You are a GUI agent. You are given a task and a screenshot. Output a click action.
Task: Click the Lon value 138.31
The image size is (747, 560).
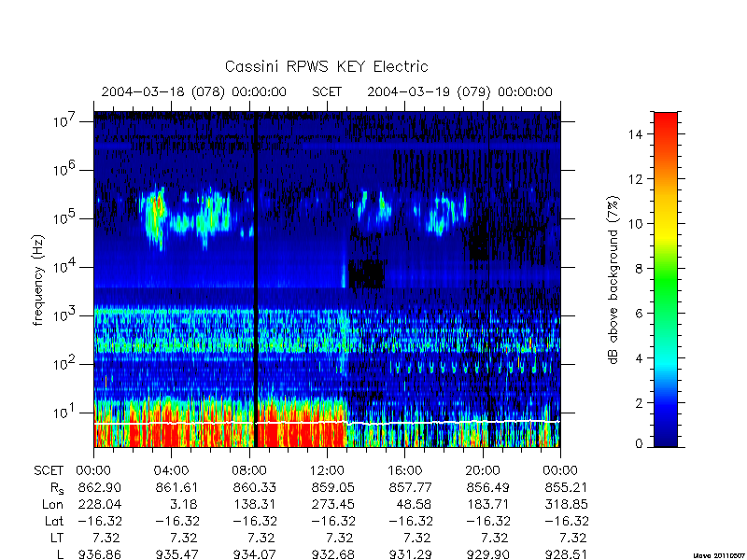(254, 504)
